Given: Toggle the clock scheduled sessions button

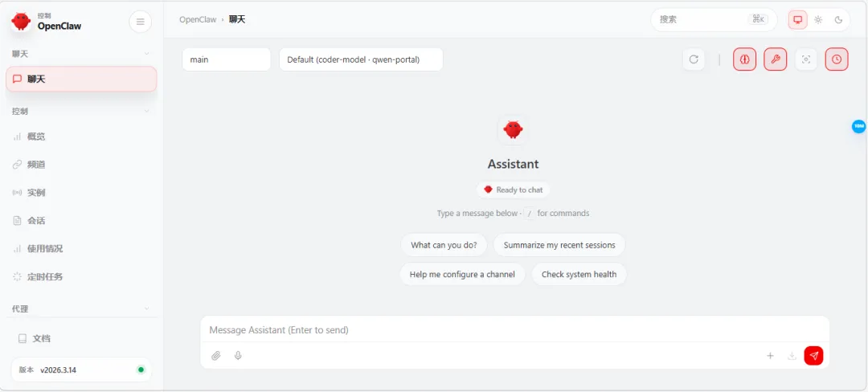Looking at the screenshot, I should [x=837, y=59].
